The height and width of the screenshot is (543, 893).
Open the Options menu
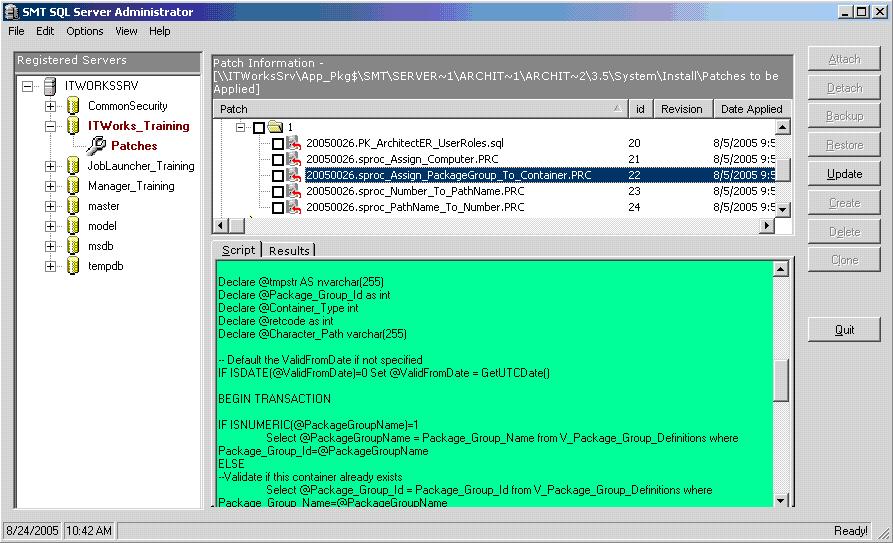tap(85, 31)
